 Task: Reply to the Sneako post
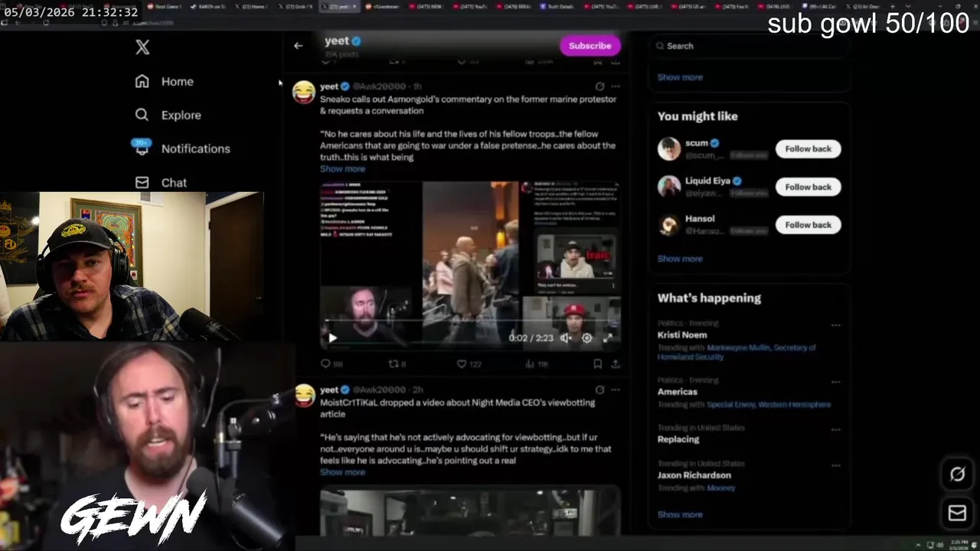[332, 364]
